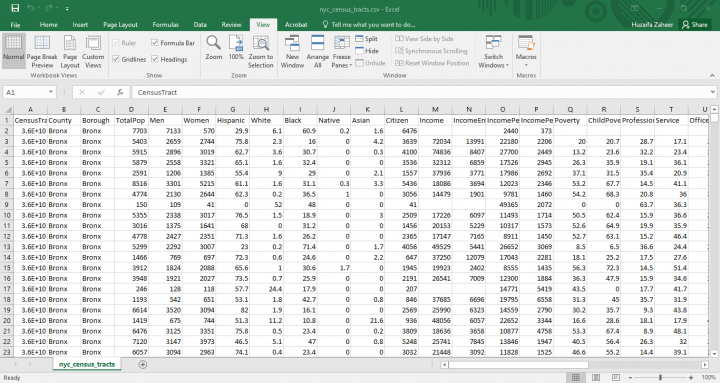Viewport: 720px width, 383px height.
Task: Click in the formula bar showing CensusTract
Action: tap(420, 92)
